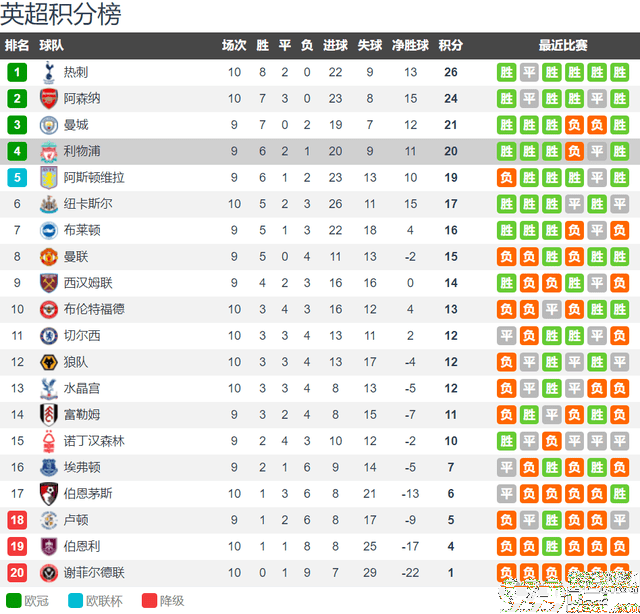
Task: Click the 进球 goals scored column header
Action: point(335,45)
